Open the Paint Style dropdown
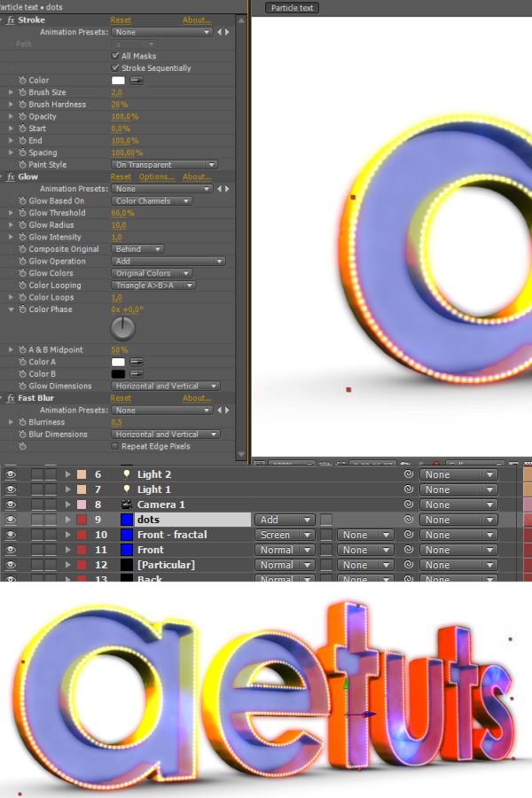This screenshot has height=798, width=532. click(x=164, y=165)
